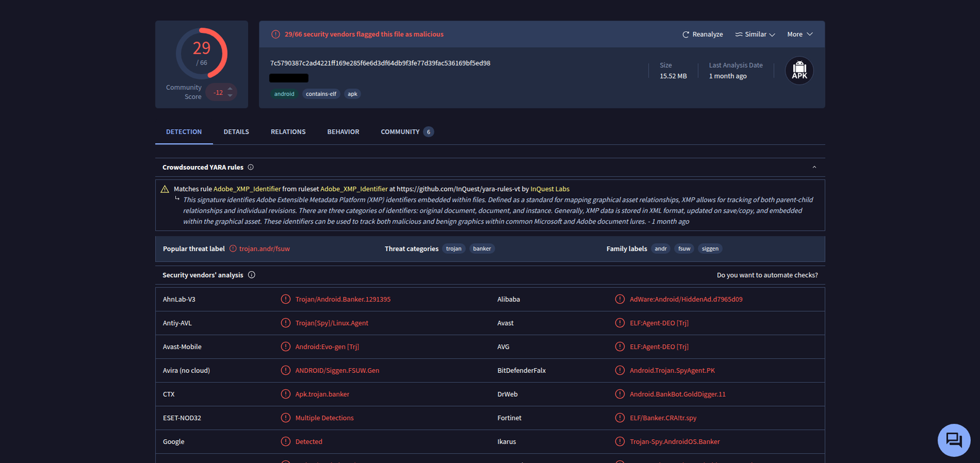This screenshot has height=463, width=980.
Task: Click the alert icon in the AhnLab-V3 row
Action: coord(285,299)
